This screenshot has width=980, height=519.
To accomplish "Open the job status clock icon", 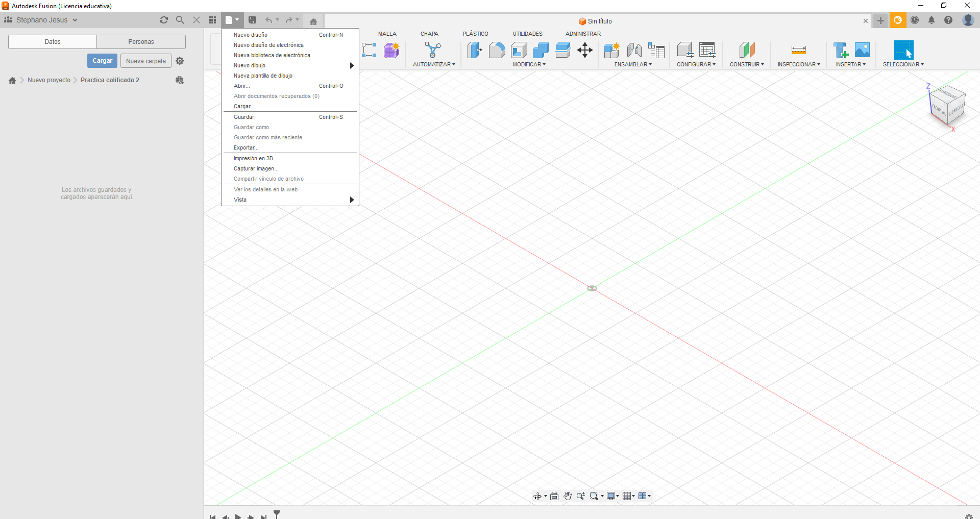I will point(915,20).
